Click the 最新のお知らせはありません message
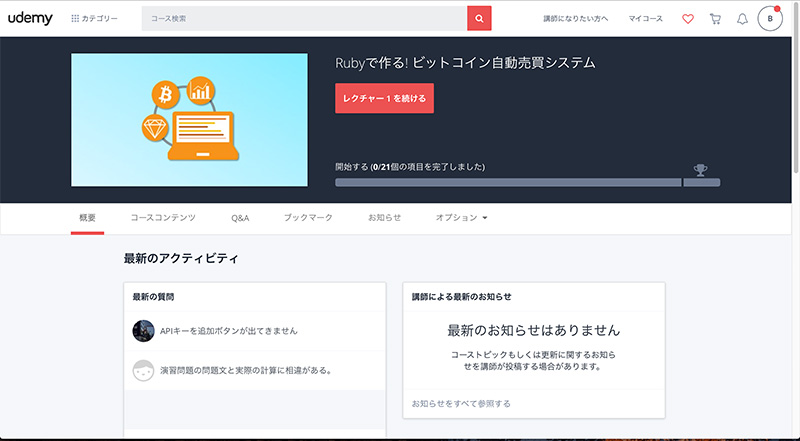Screen dimensions: 800x441 [534, 330]
